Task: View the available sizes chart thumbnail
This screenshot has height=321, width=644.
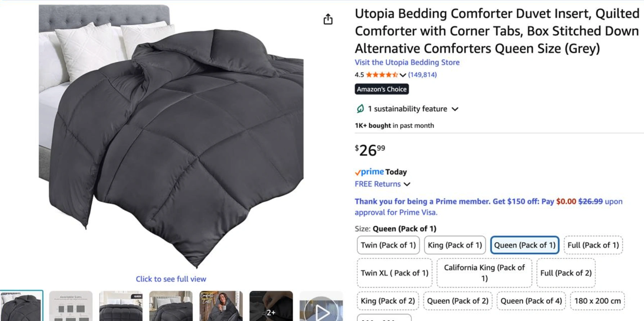Action: pos(71,306)
